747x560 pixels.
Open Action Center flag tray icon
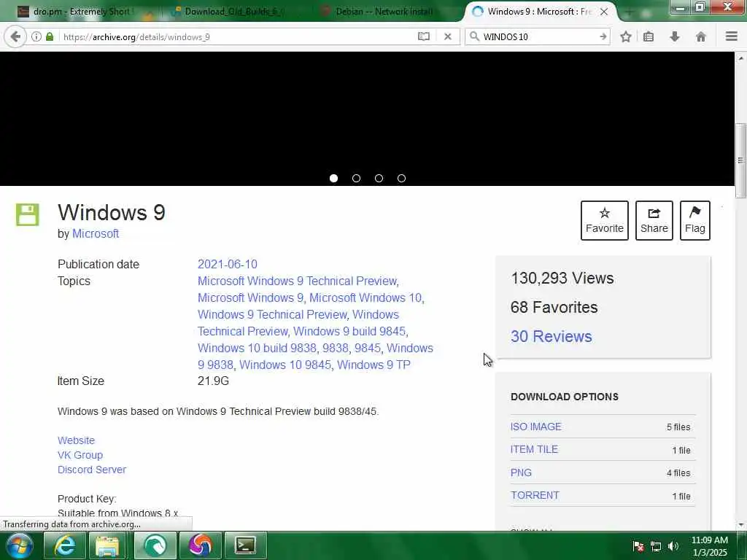click(x=638, y=546)
